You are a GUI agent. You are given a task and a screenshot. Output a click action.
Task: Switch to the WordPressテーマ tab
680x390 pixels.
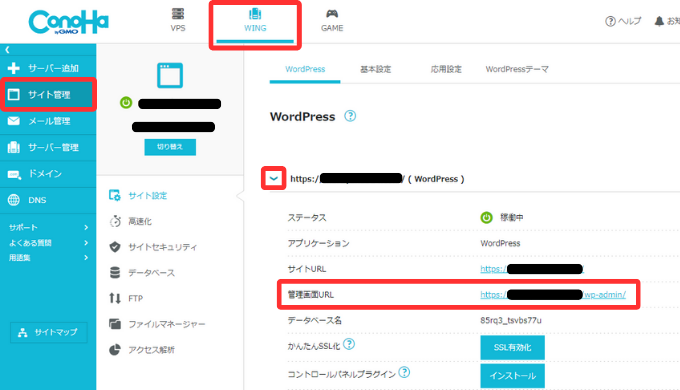pos(517,69)
